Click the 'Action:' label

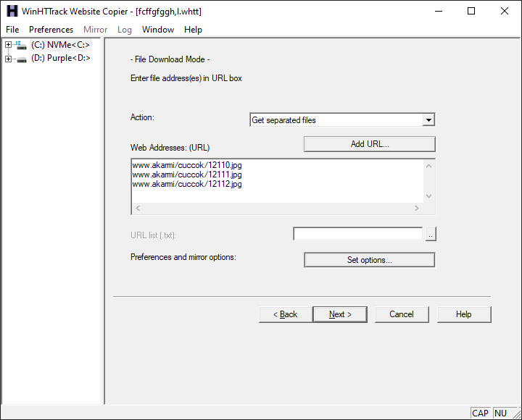pos(143,117)
